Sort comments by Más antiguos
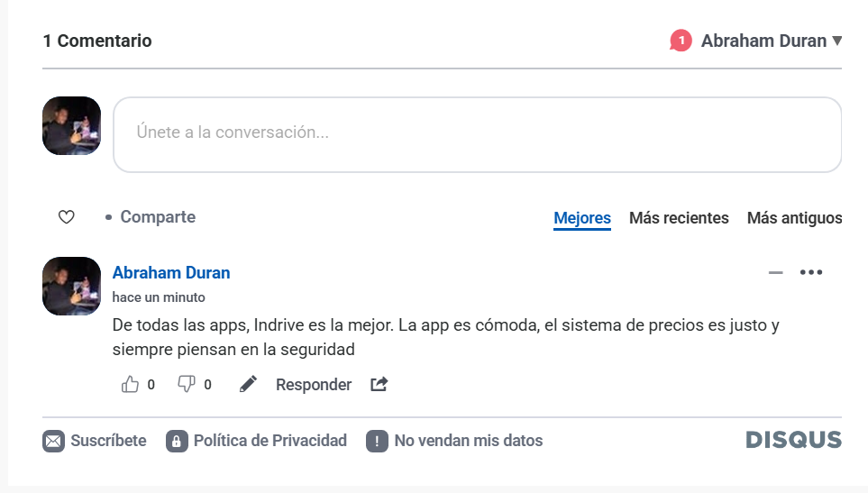868x493 pixels. pyautogui.click(x=794, y=218)
